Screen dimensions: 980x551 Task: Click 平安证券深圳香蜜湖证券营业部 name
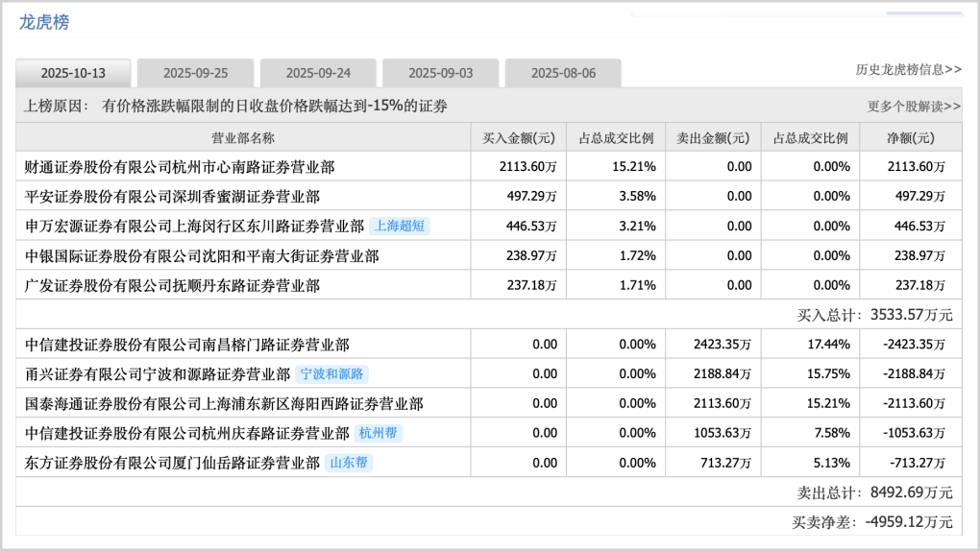point(172,197)
